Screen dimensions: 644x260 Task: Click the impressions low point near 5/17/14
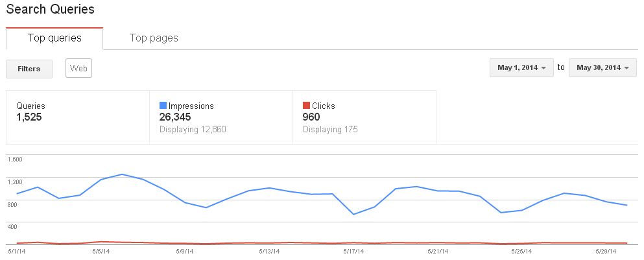(x=353, y=214)
